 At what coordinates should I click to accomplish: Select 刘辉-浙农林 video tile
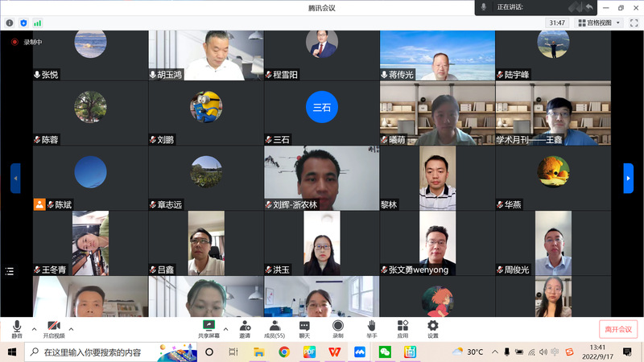[321, 178]
